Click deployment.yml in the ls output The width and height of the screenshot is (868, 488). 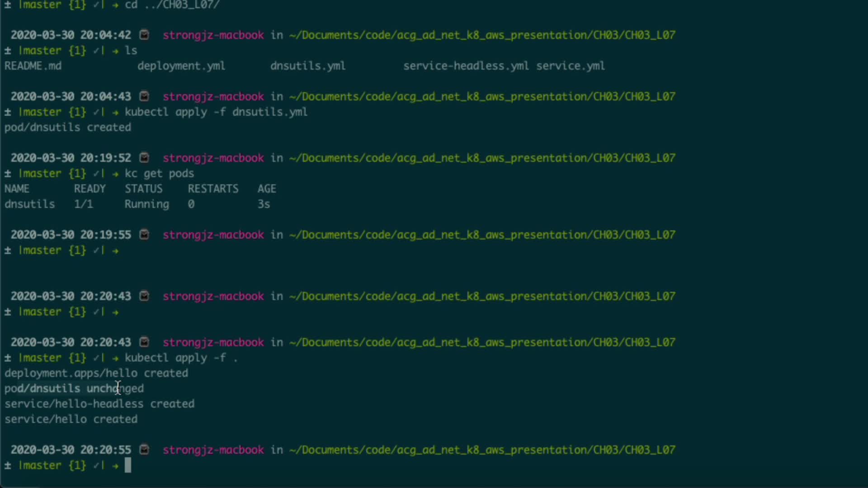point(181,66)
